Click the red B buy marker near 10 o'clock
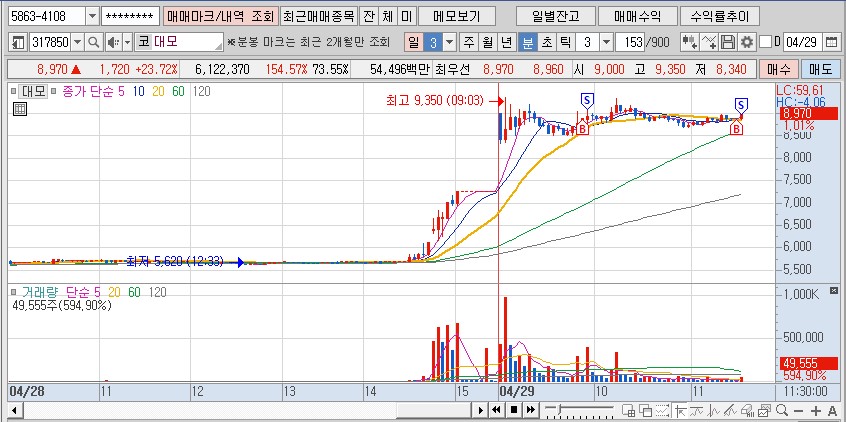Screen dimensions: 846x422 pos(582,129)
